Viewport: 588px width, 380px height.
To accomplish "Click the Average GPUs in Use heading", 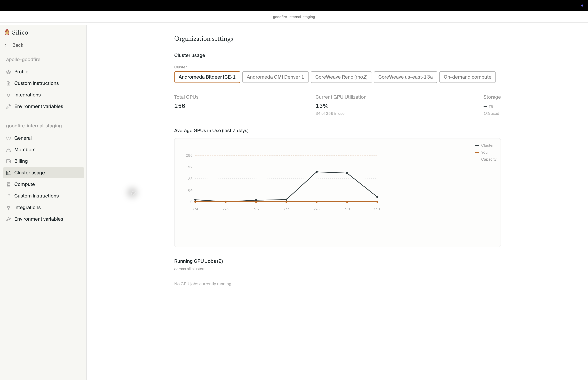I will (211, 130).
